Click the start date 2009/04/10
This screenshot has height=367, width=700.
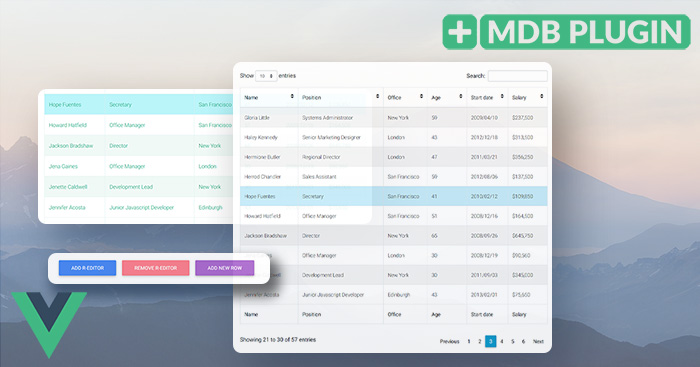tap(484, 118)
